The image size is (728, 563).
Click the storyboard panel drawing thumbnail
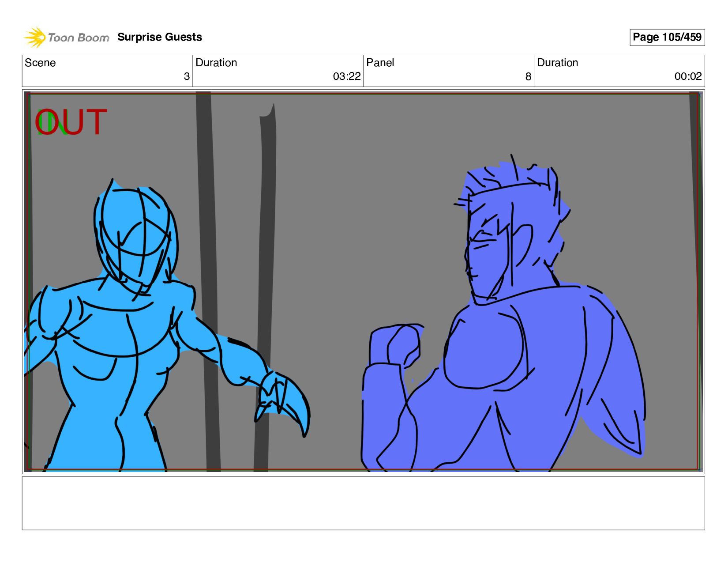[363, 282]
